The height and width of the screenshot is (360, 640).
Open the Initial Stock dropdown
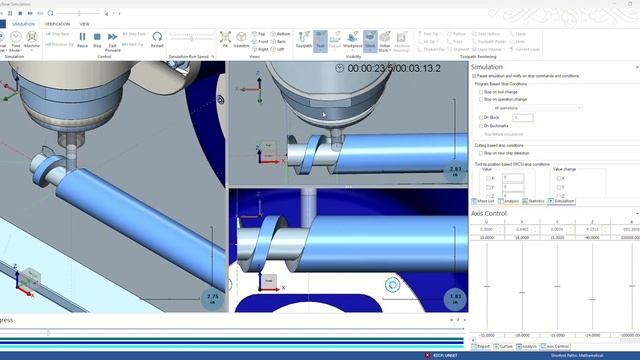tap(384, 42)
